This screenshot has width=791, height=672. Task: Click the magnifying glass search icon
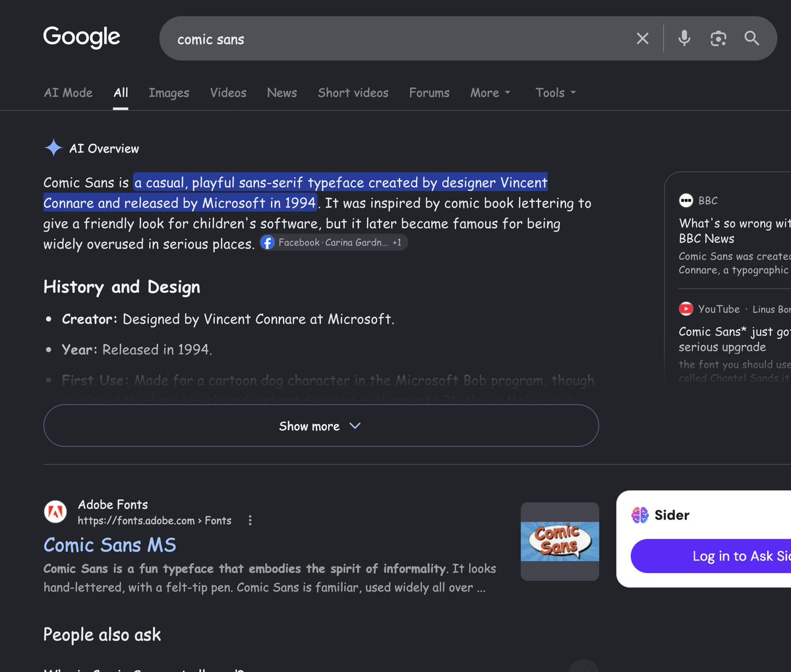pyautogui.click(x=752, y=38)
